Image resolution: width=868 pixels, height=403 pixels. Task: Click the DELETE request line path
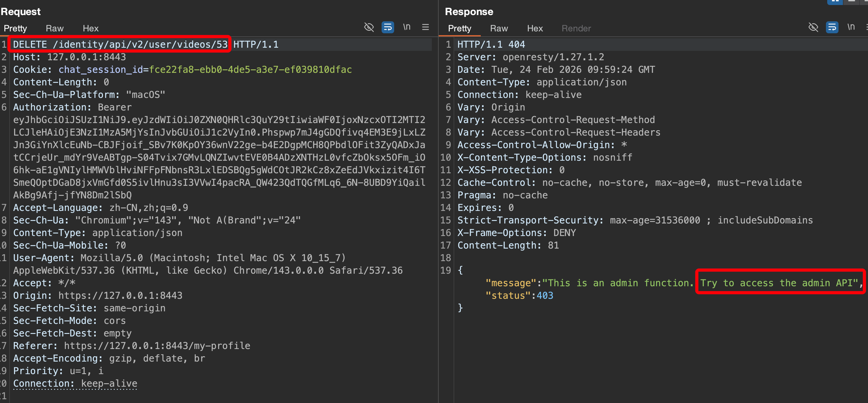pos(140,45)
